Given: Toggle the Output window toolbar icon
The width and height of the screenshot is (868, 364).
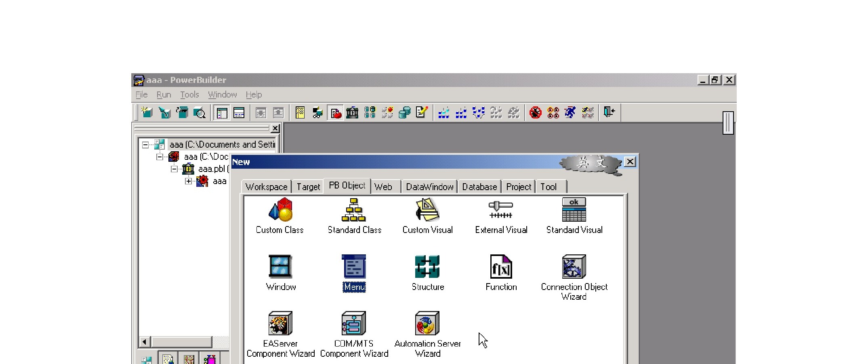Looking at the screenshot, I should tap(239, 112).
